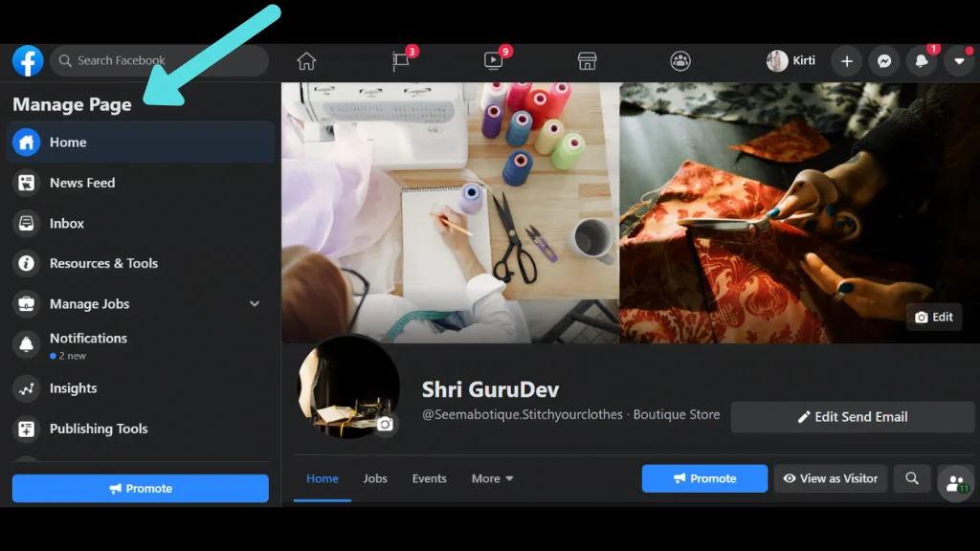This screenshot has width=980, height=551.
Task: Open the Marketplace store icon
Action: tap(587, 61)
